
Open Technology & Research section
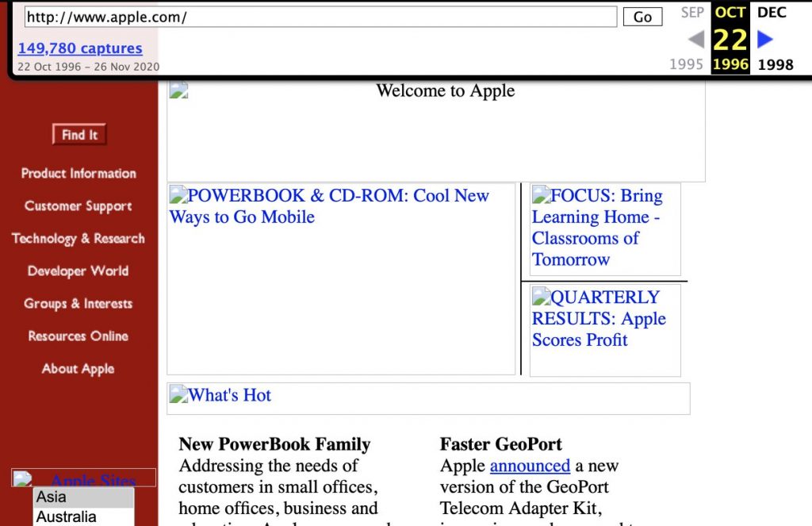pos(79,238)
